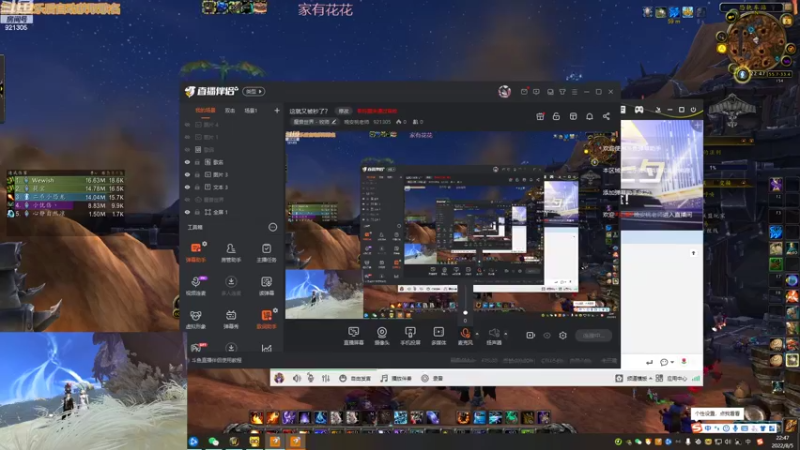The height and width of the screenshot is (450, 800).
Task: Hide the 全屏 1 layer
Action: pos(187,212)
